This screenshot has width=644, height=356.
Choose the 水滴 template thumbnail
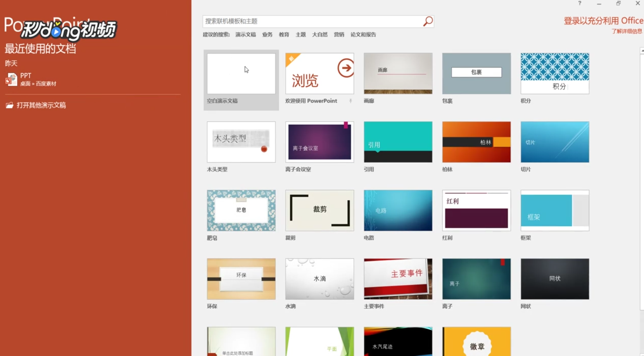(320, 279)
